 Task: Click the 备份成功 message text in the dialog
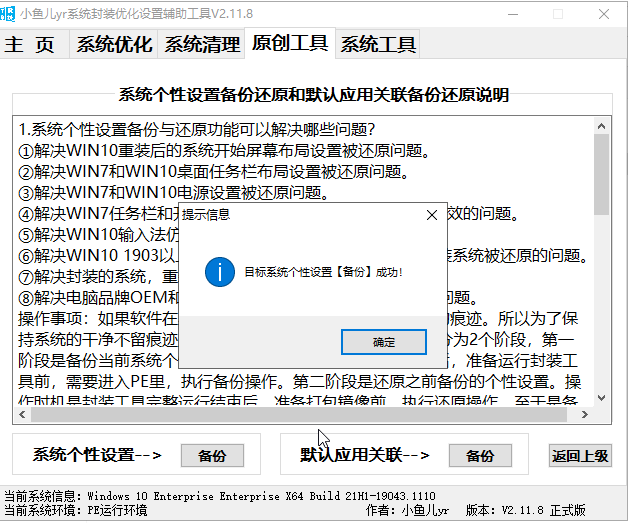322,271
